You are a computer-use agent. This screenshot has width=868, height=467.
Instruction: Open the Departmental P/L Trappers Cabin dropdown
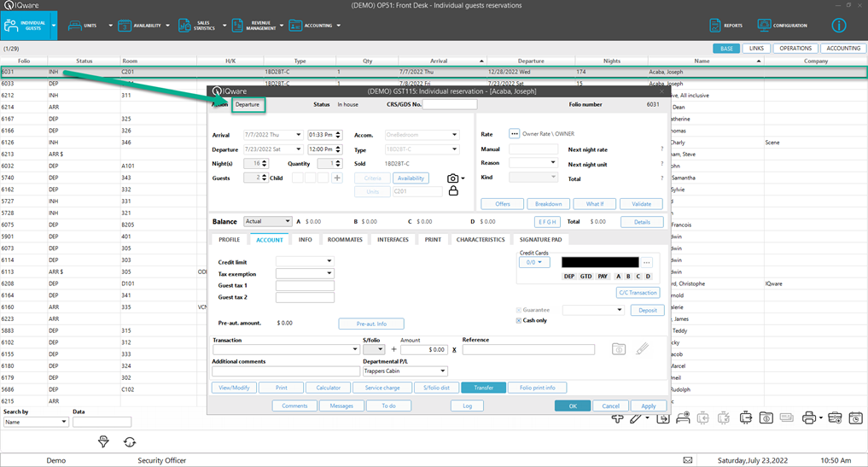tap(405, 371)
